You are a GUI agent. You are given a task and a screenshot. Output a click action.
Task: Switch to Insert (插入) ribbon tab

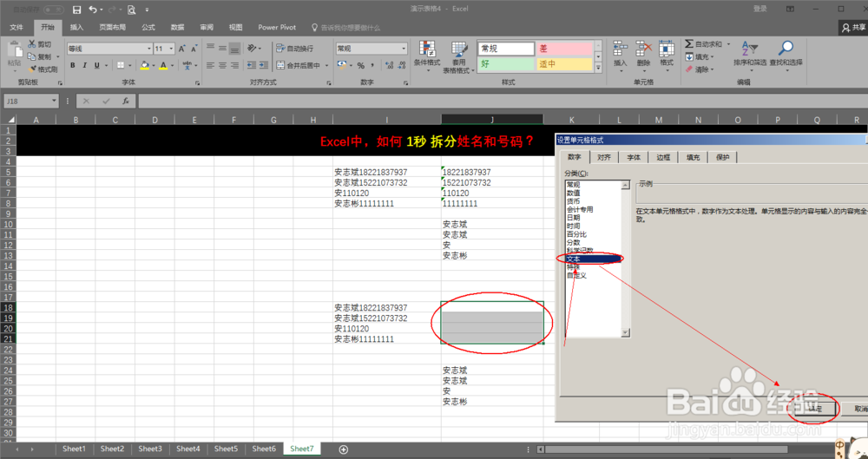[77, 27]
